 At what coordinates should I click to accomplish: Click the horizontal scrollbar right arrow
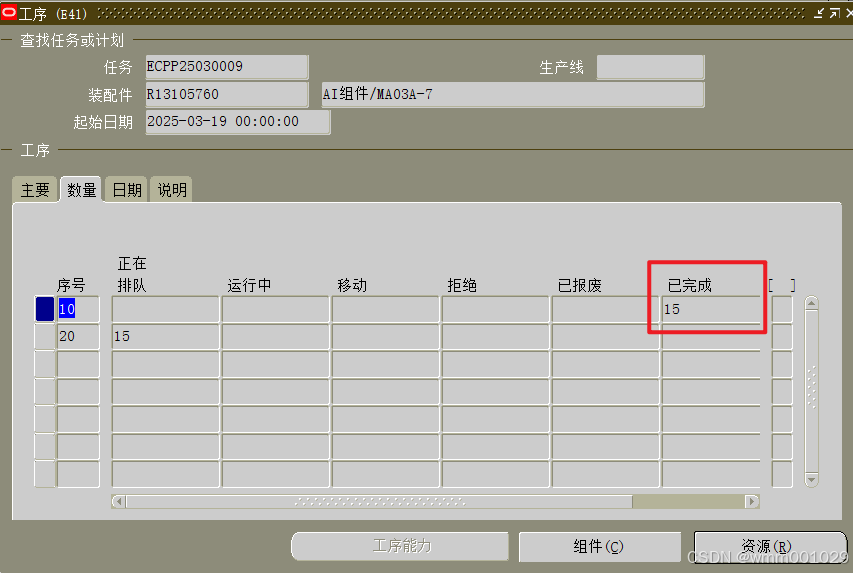[752, 501]
